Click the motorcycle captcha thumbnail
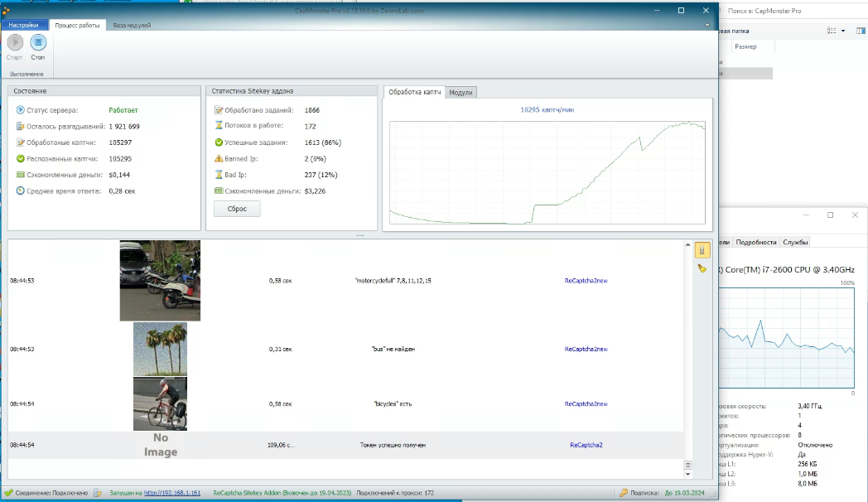This screenshot has width=868, height=502. coord(160,280)
